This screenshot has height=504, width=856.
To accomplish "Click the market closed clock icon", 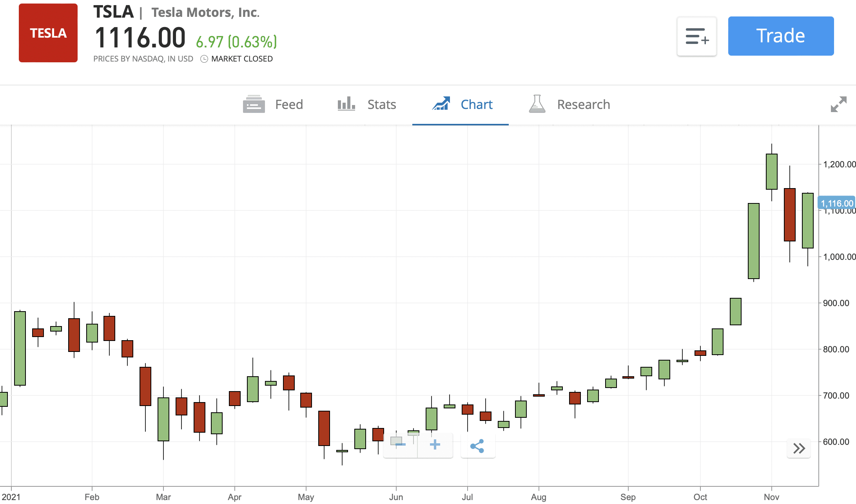I will [204, 59].
